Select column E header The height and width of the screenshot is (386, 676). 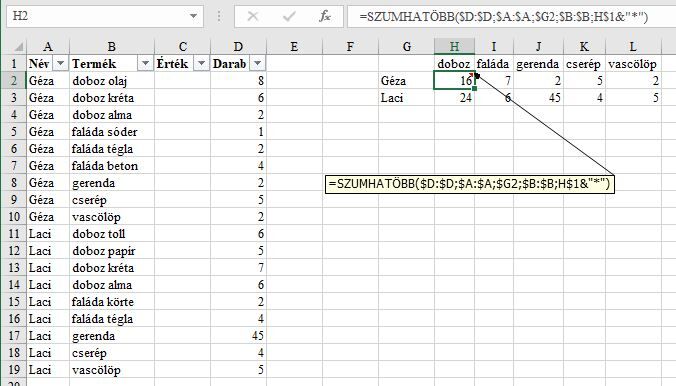294,46
